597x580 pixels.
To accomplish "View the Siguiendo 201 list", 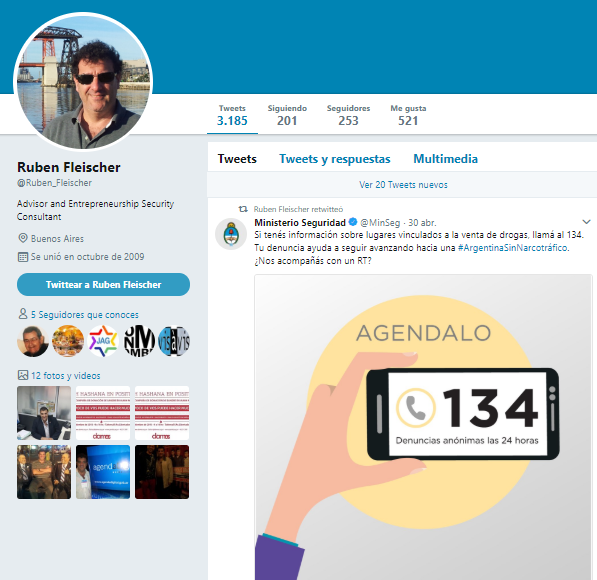I will pyautogui.click(x=287, y=115).
